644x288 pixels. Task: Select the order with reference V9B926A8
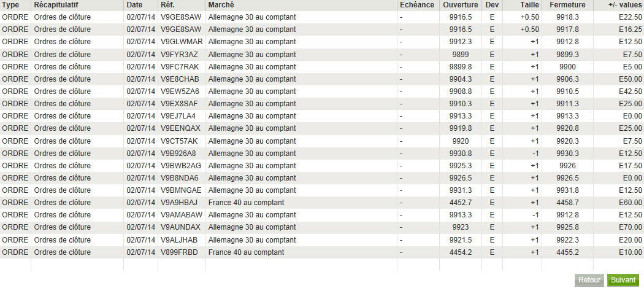click(322, 153)
